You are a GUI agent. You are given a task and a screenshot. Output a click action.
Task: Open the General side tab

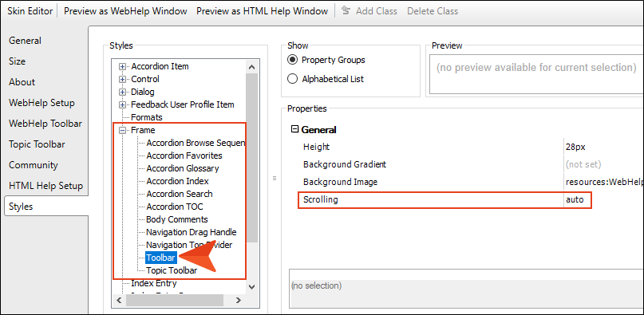[x=25, y=41]
